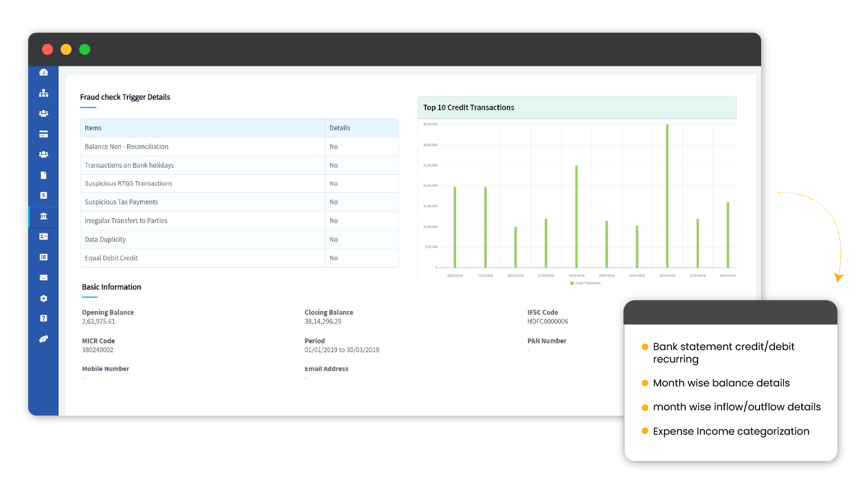Click the question mark help sidebar icon
This screenshot has width=868, height=489.
tap(43, 319)
